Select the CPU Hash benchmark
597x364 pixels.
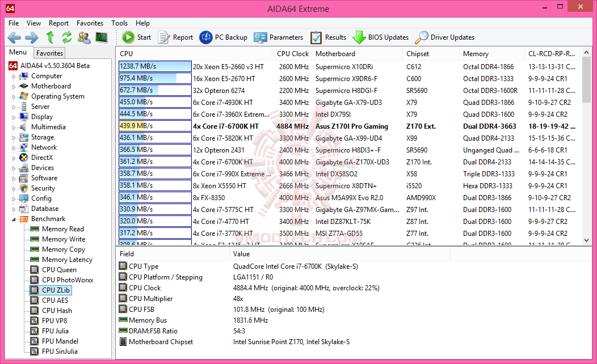(57, 311)
